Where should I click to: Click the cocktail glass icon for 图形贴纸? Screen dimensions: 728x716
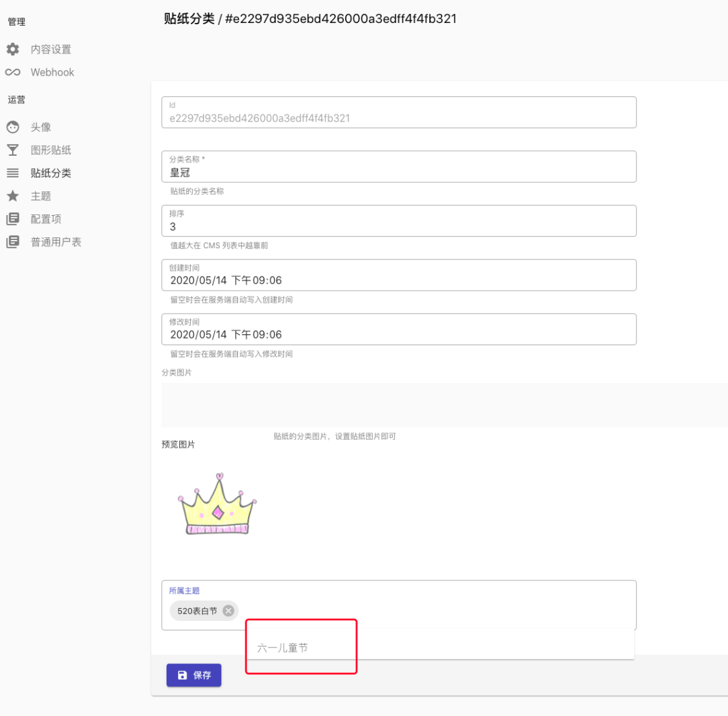click(13, 150)
